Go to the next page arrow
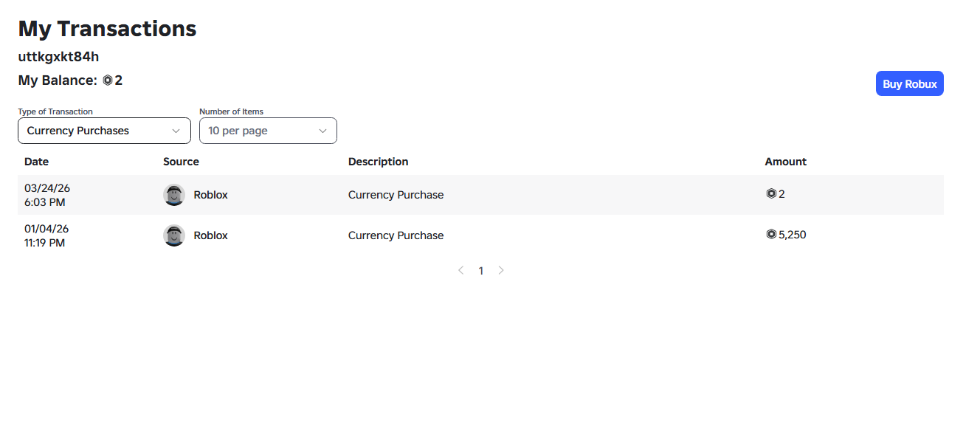This screenshot has width=980, height=434. [501, 271]
